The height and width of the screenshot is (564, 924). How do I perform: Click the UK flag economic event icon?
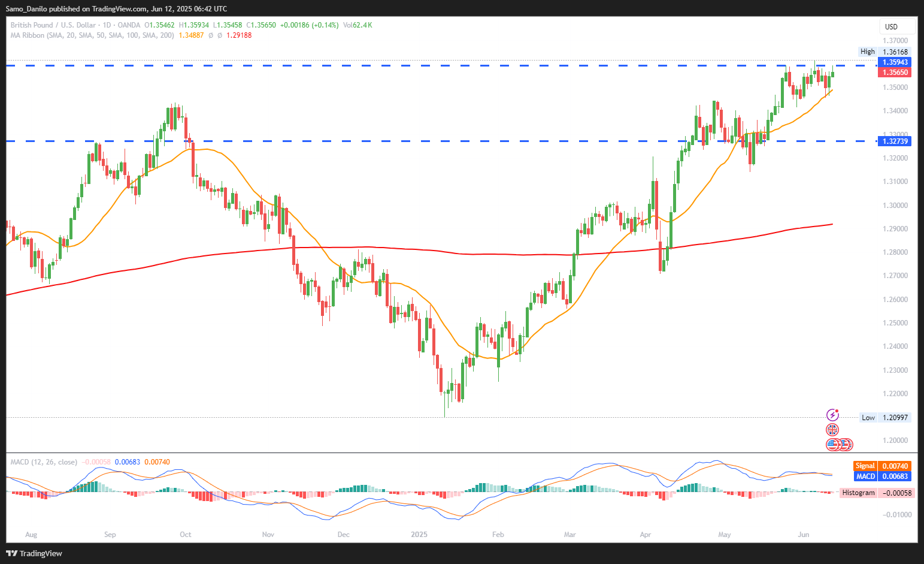[x=832, y=430]
